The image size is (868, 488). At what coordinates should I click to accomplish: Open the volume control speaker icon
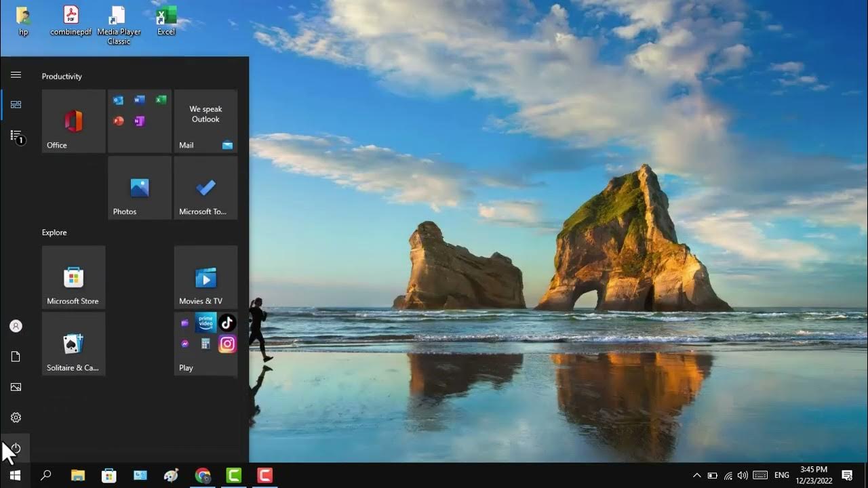[743, 476]
